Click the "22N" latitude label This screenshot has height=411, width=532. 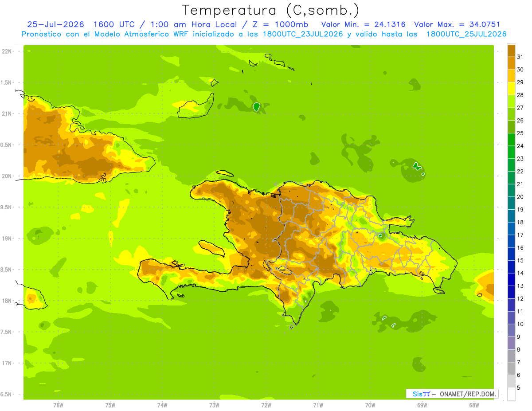tap(7, 51)
